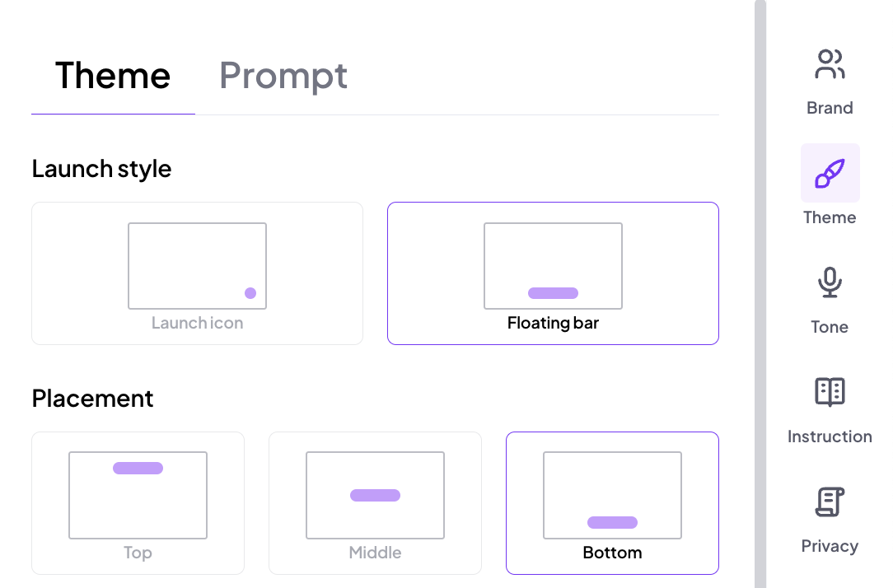Image resolution: width=893 pixels, height=588 pixels.
Task: Set placement to Top
Action: (x=138, y=503)
